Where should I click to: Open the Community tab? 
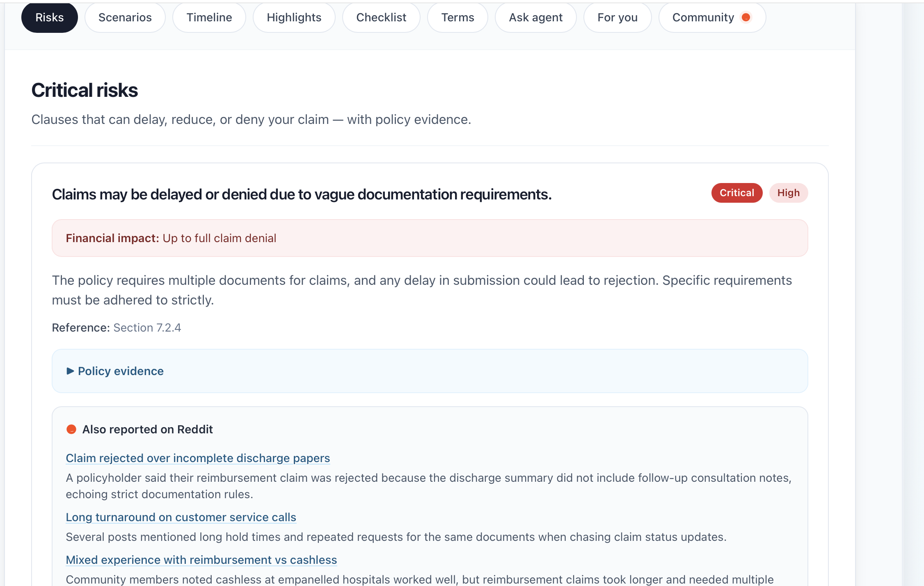[712, 17]
